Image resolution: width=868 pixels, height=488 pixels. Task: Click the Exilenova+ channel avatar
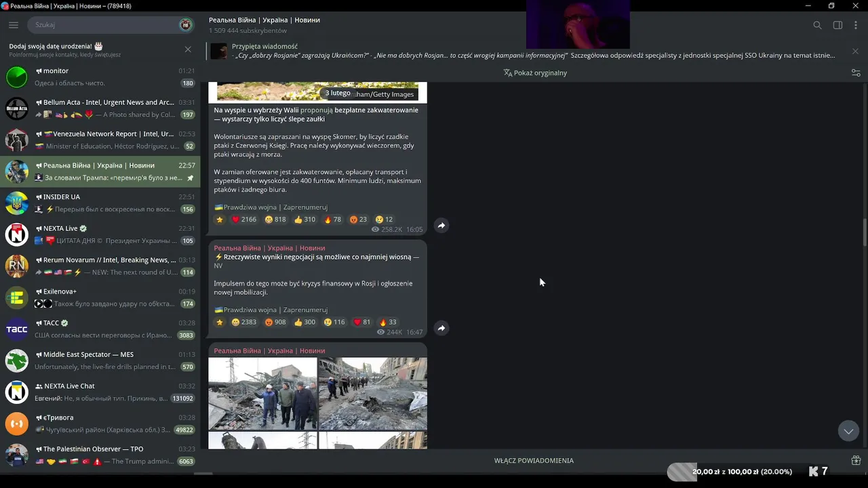[x=17, y=298]
